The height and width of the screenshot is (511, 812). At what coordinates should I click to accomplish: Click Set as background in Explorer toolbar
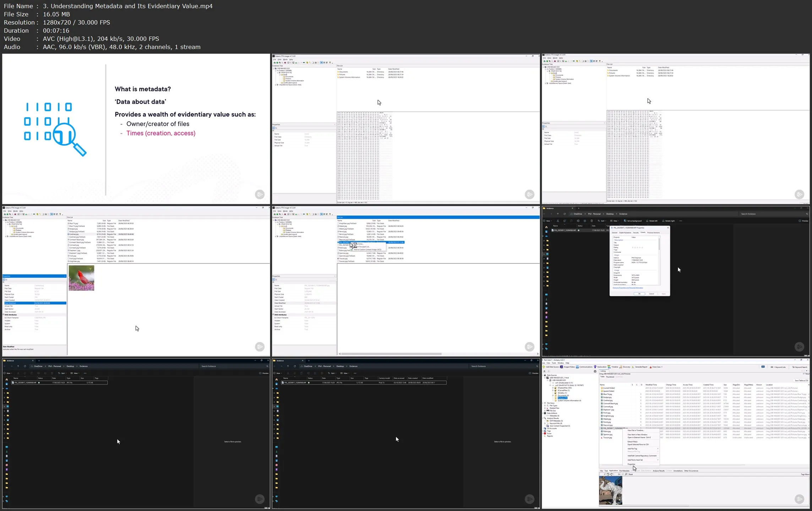[633, 221]
